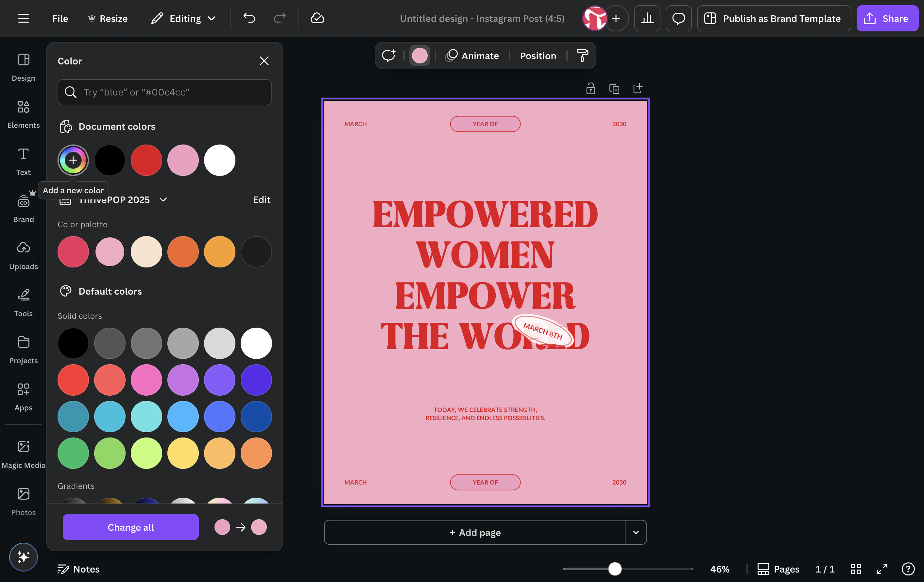Open the Add page options arrow
Viewport: 924px width, 582px height.
pyautogui.click(x=636, y=532)
